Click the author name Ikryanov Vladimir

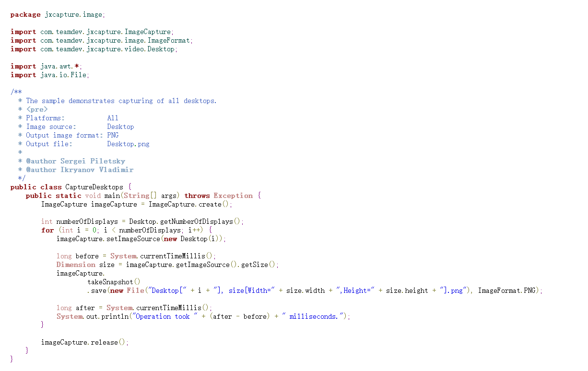[x=96, y=170]
